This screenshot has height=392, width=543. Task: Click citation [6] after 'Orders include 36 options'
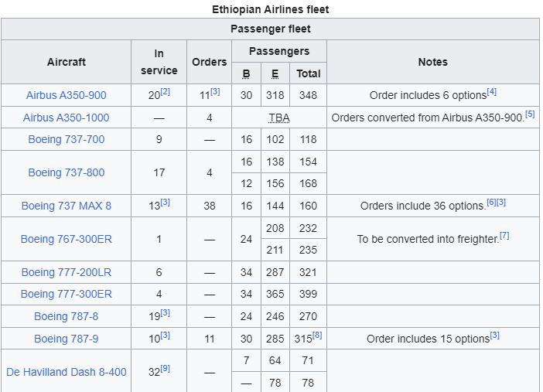click(x=491, y=203)
